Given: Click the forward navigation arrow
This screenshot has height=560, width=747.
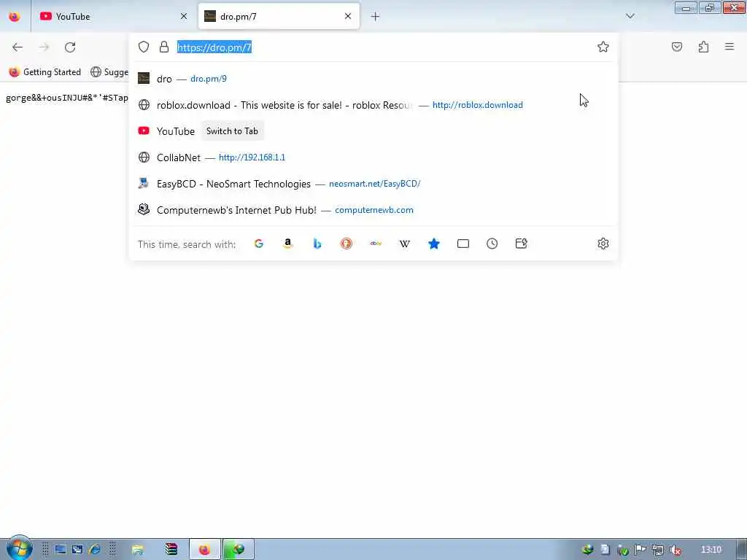Looking at the screenshot, I should (44, 47).
